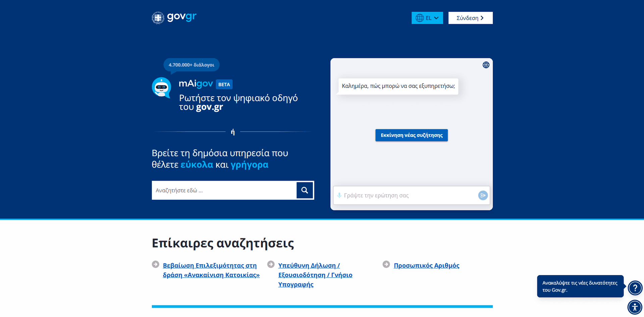The image size is (644, 317).
Task: Click the Καλημέρα greeting chat message
Action: click(x=398, y=86)
